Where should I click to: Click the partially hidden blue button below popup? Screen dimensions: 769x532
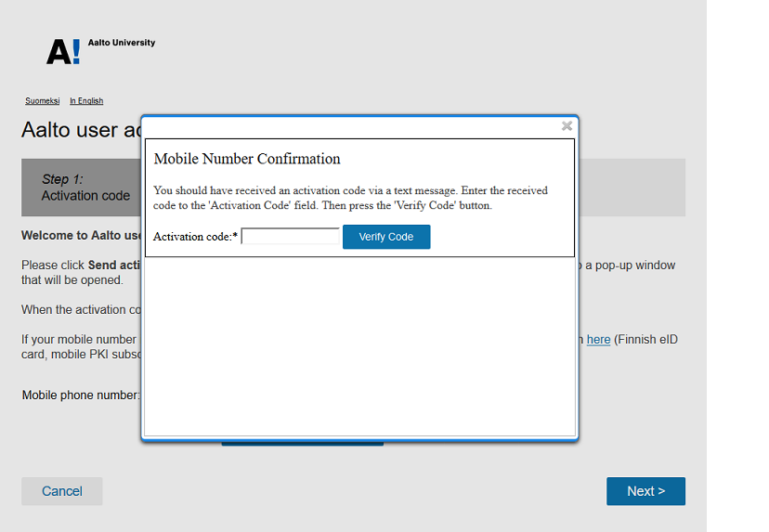point(302,442)
